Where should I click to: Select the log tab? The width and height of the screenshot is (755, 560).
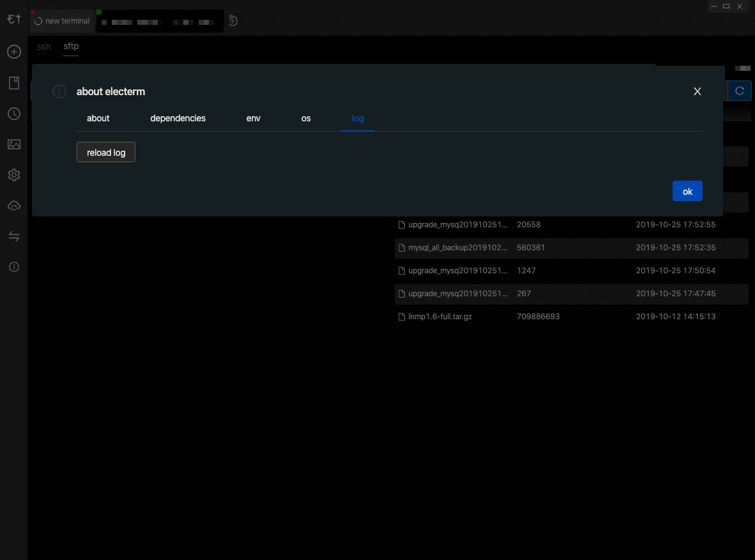pyautogui.click(x=358, y=119)
